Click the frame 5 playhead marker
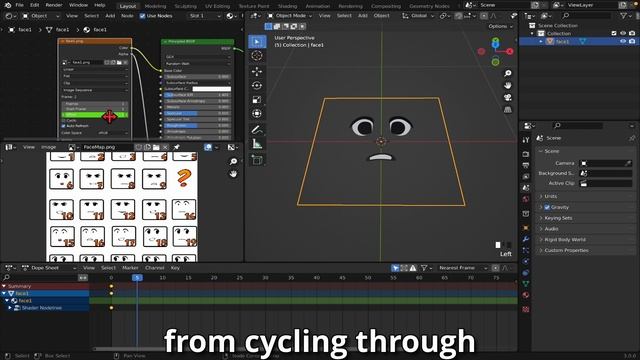The width and height of the screenshot is (640, 360). click(x=137, y=278)
